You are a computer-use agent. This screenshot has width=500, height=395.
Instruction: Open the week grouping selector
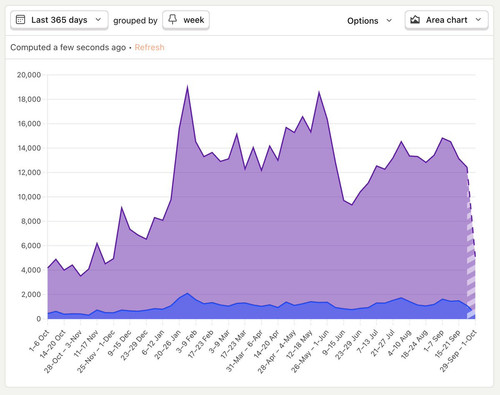point(186,20)
